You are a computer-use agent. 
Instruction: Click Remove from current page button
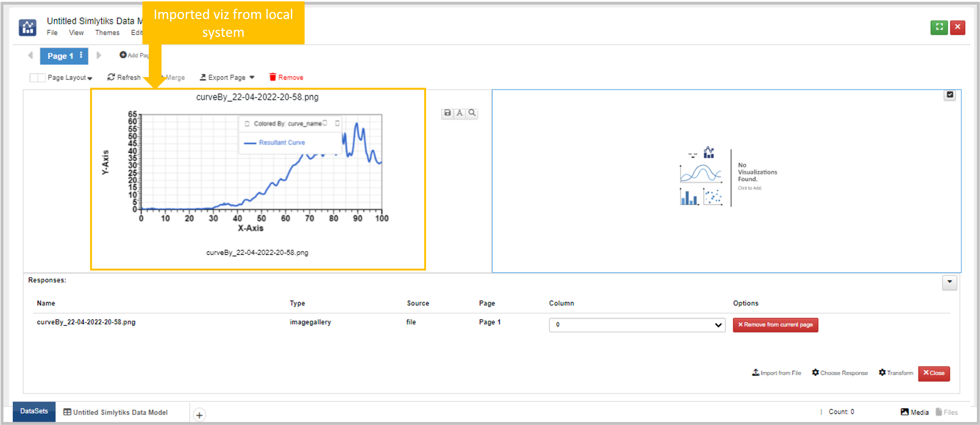click(775, 325)
